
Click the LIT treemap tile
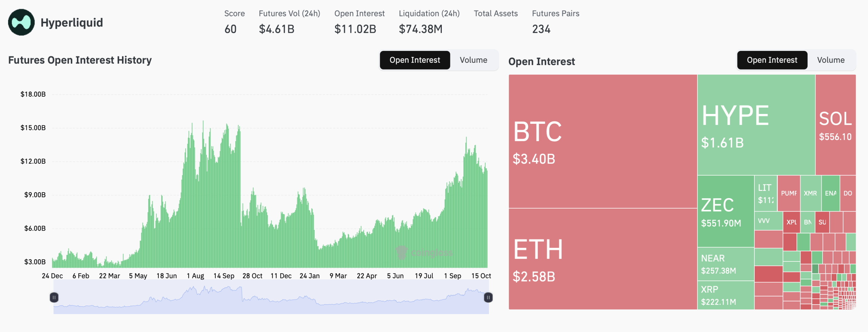click(x=766, y=193)
